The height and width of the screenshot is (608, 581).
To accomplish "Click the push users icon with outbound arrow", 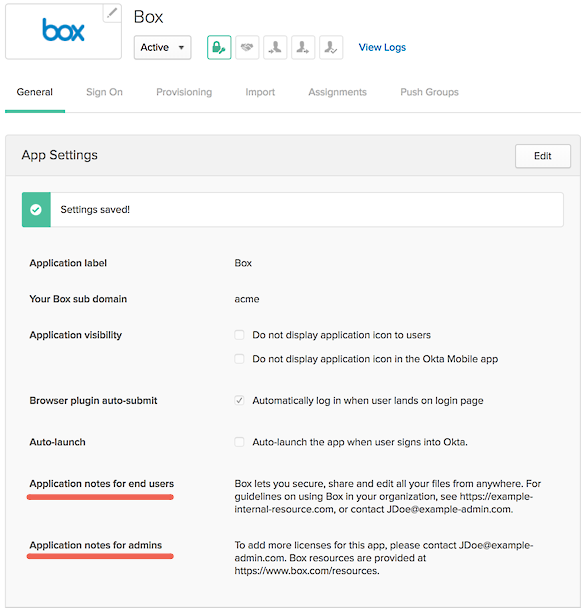I will pyautogui.click(x=303, y=47).
